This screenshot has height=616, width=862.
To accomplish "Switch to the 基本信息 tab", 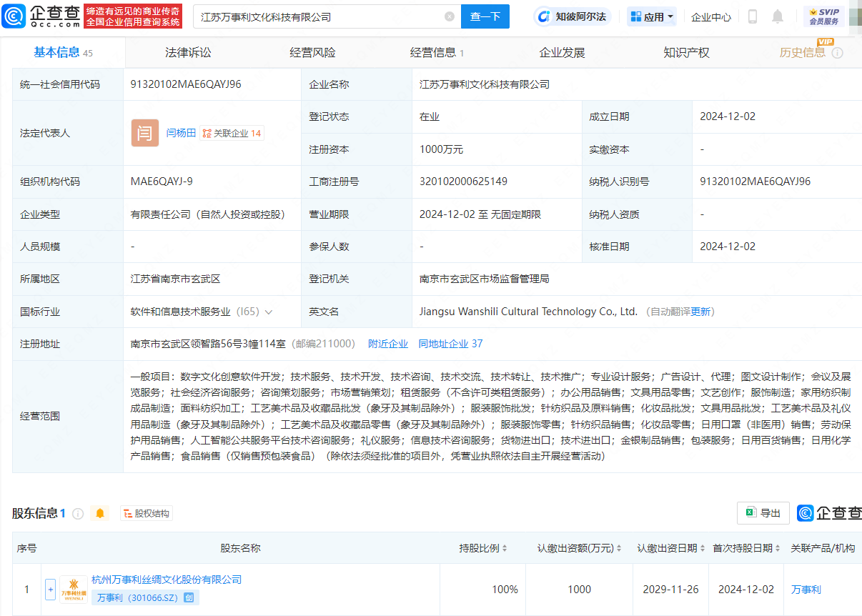I will click(63, 52).
